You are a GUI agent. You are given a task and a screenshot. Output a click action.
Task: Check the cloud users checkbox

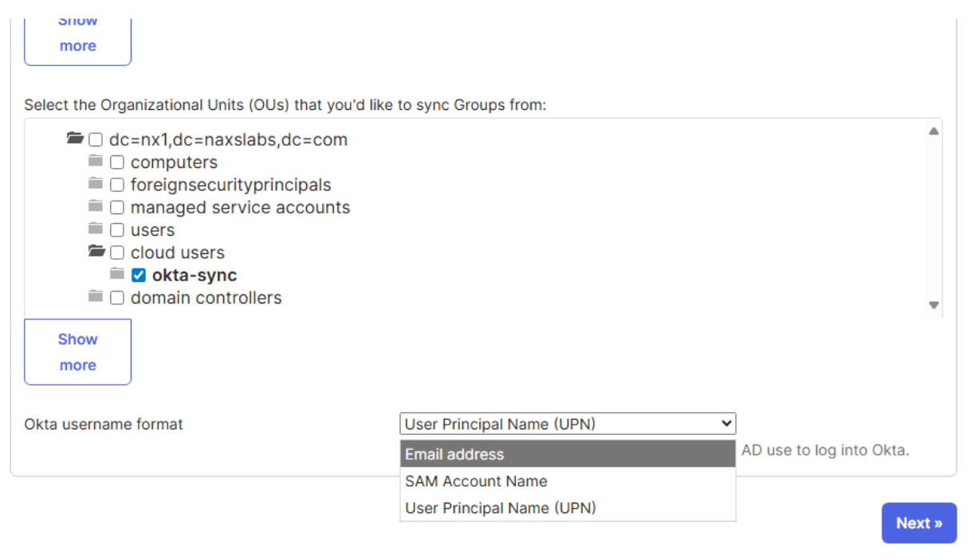[x=117, y=253]
